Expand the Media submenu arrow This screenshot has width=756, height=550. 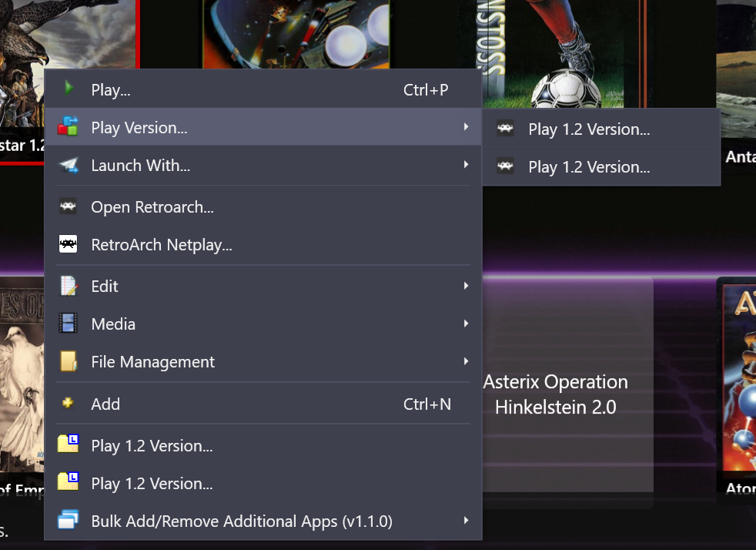click(466, 324)
